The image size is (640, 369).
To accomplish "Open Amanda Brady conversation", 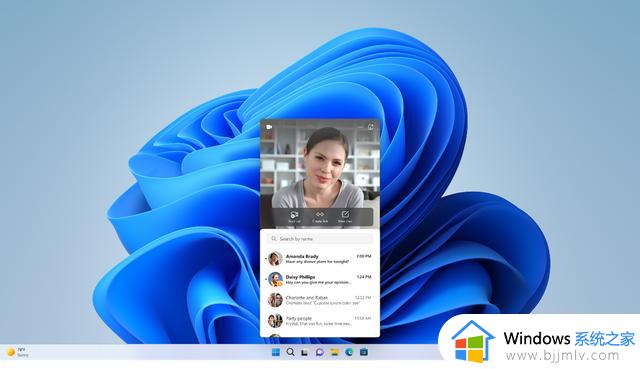I will [320, 258].
